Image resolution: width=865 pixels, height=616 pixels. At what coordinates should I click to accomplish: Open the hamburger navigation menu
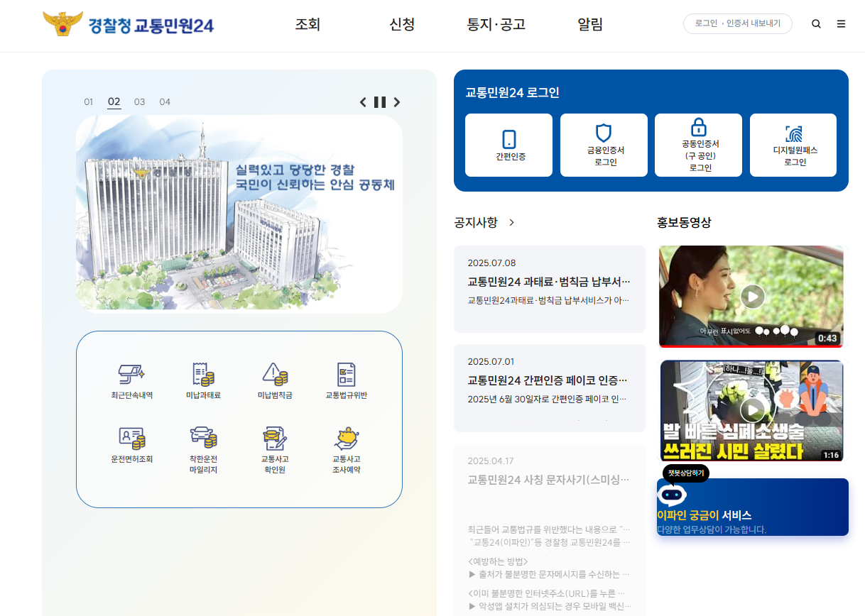coord(841,23)
